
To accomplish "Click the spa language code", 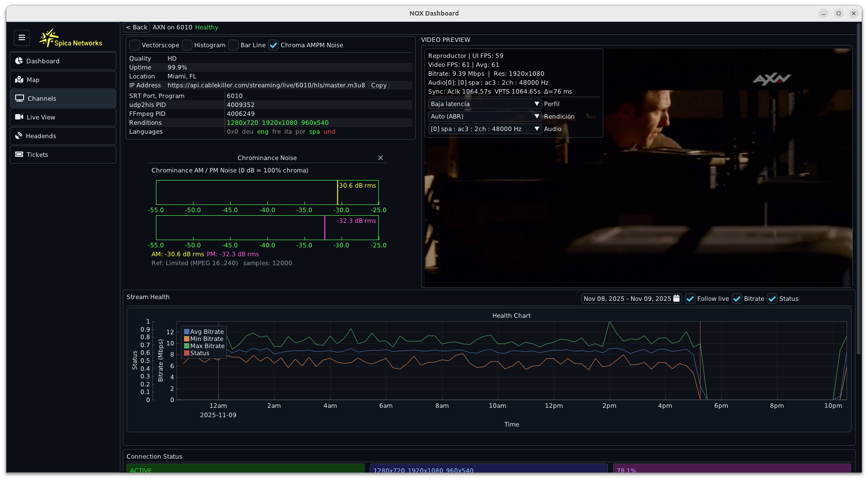I will click(315, 131).
